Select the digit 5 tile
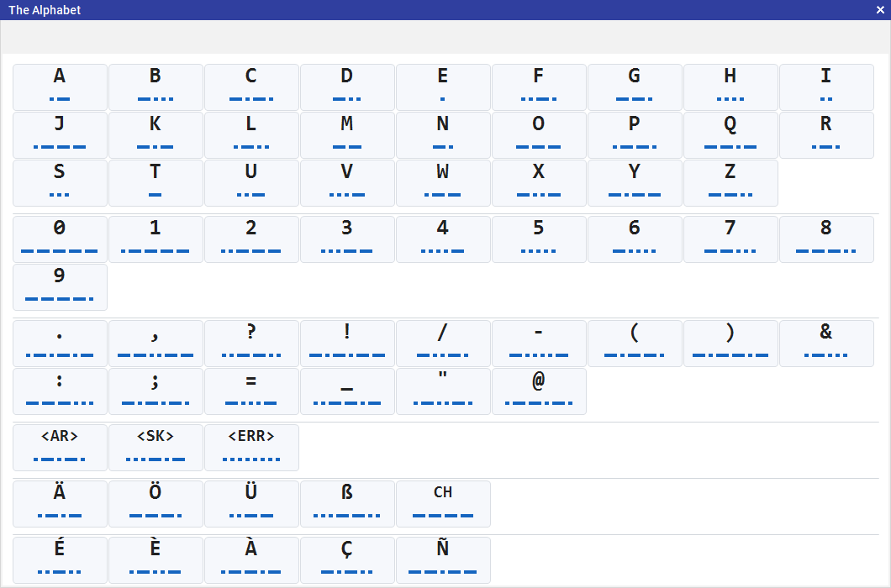The image size is (891, 588). pos(539,239)
